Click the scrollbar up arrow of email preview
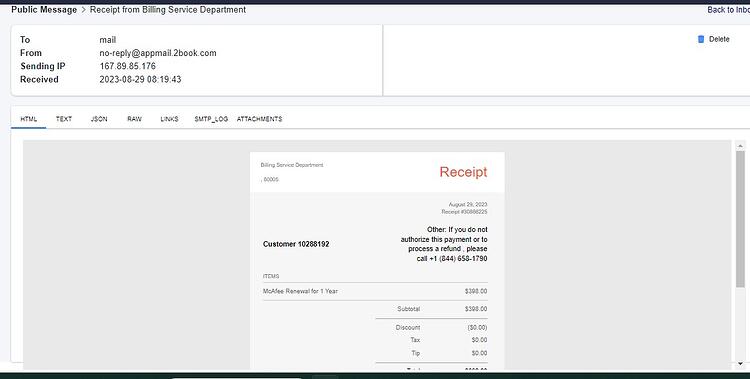 click(x=740, y=145)
